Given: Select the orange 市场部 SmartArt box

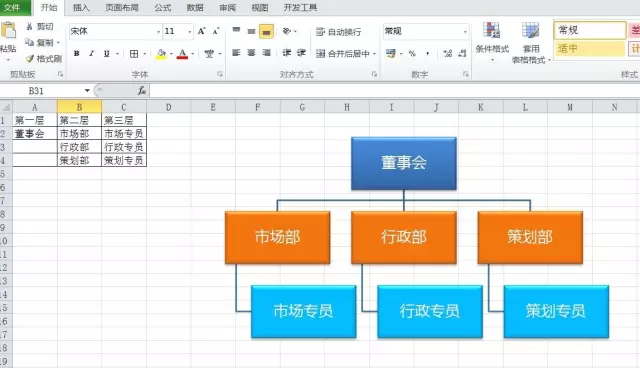Looking at the screenshot, I should (278, 237).
